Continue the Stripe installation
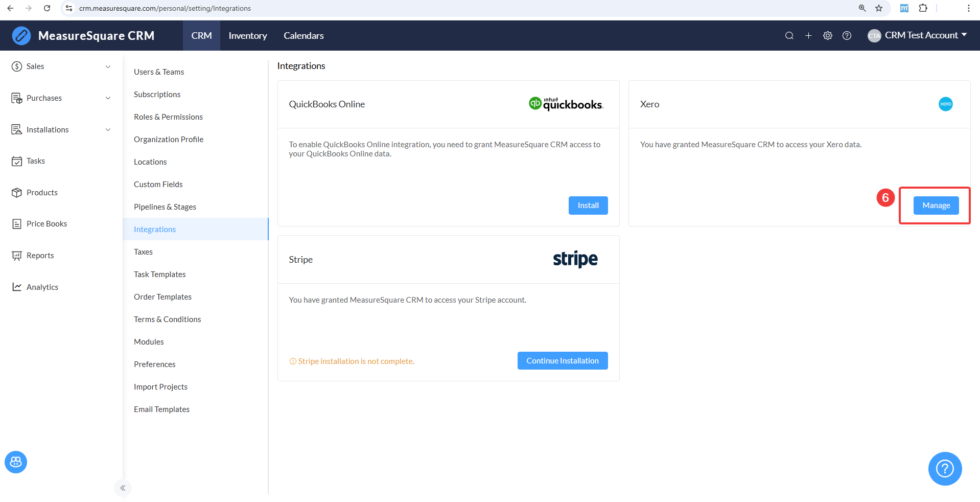 [563, 361]
